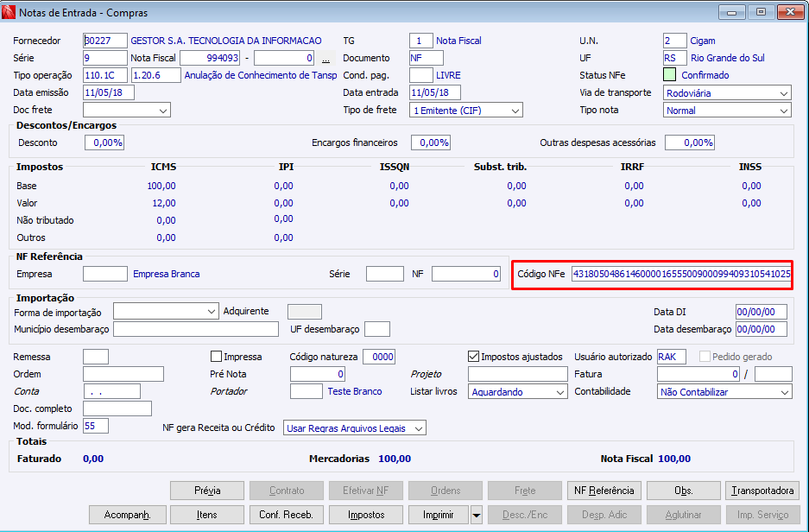Viewport: 809px width, 532px height.
Task: Click the Acompanh. button
Action: coord(128,515)
